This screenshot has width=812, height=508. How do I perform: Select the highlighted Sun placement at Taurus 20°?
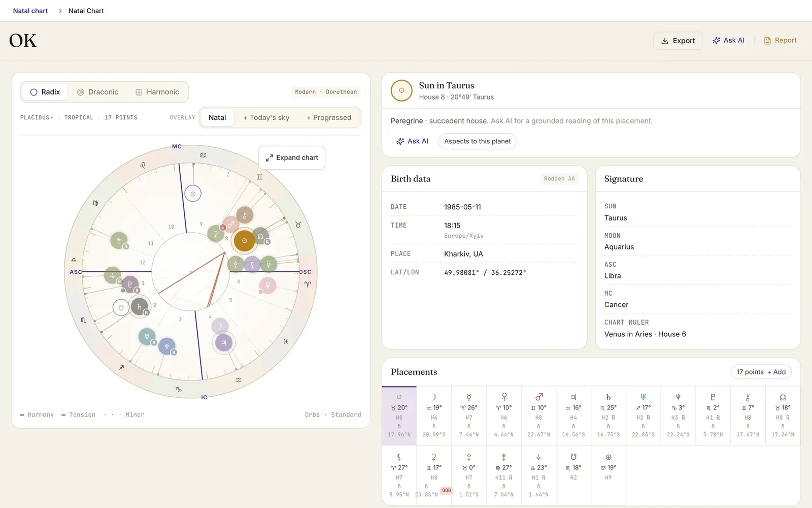pyautogui.click(x=399, y=416)
